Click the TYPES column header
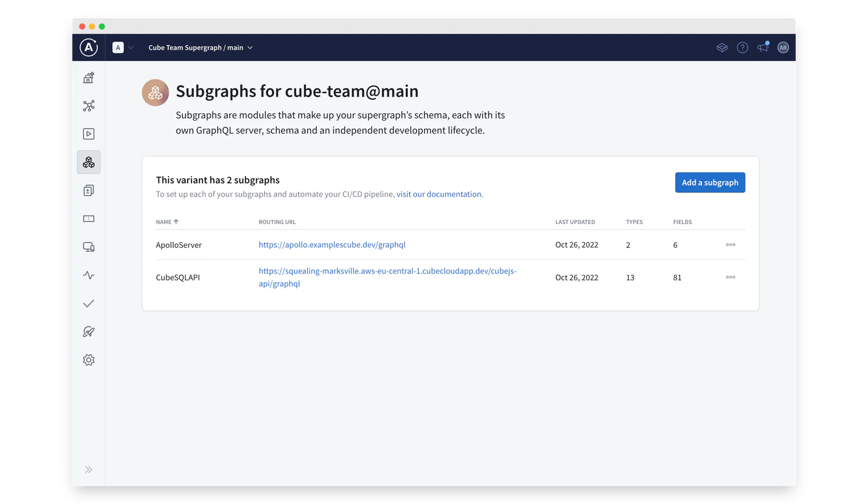Viewport: 868px width, 504px height. pyautogui.click(x=634, y=222)
